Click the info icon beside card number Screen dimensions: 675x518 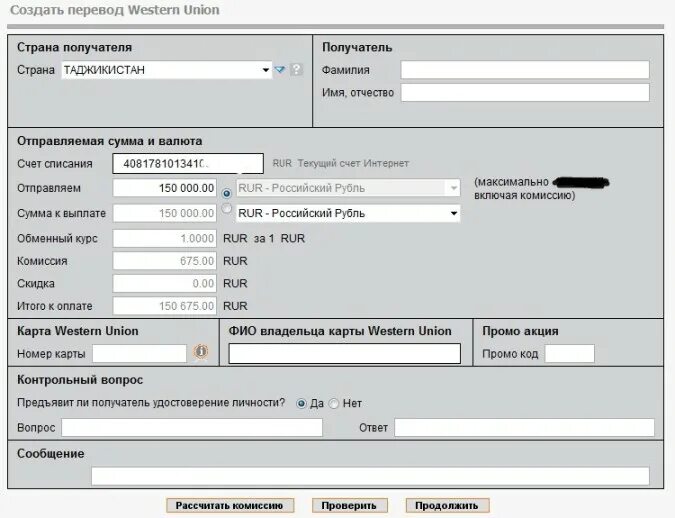click(200, 352)
